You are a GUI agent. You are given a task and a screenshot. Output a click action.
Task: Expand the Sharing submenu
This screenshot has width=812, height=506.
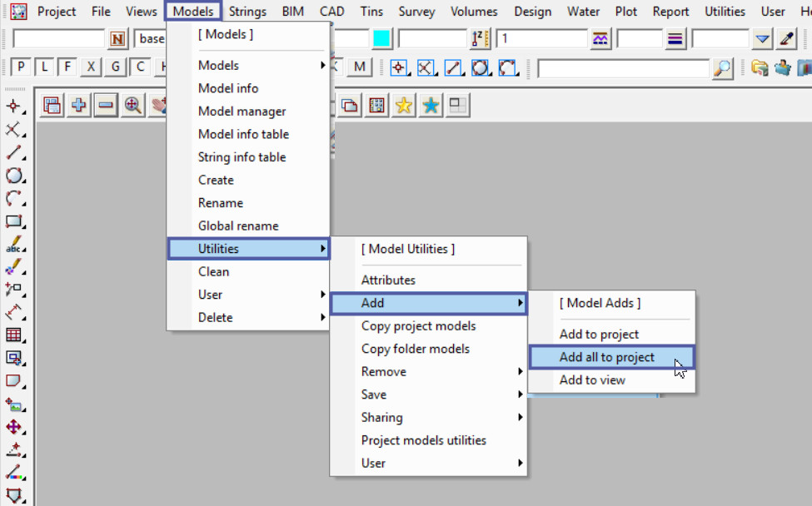pos(428,417)
